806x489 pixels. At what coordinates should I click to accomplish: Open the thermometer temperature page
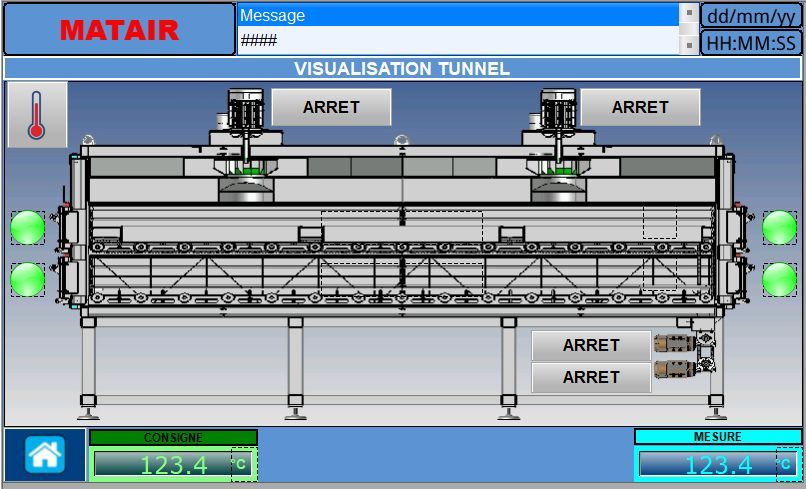point(37,115)
